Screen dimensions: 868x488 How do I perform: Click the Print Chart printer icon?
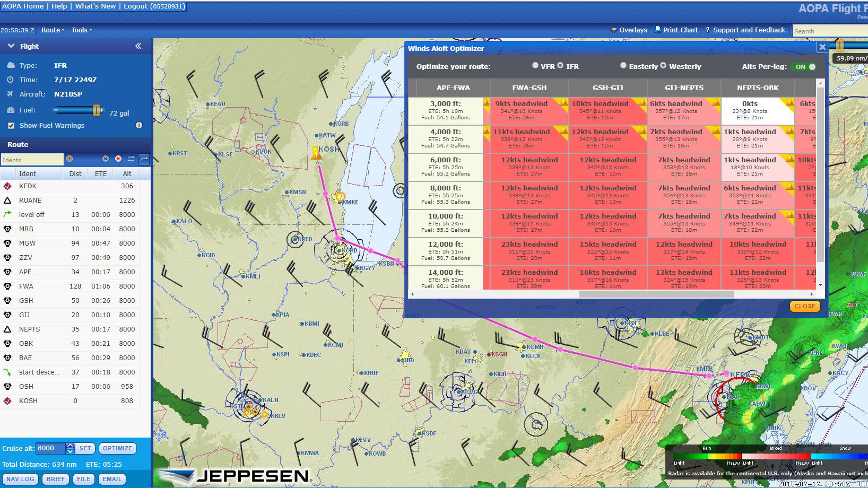click(658, 30)
